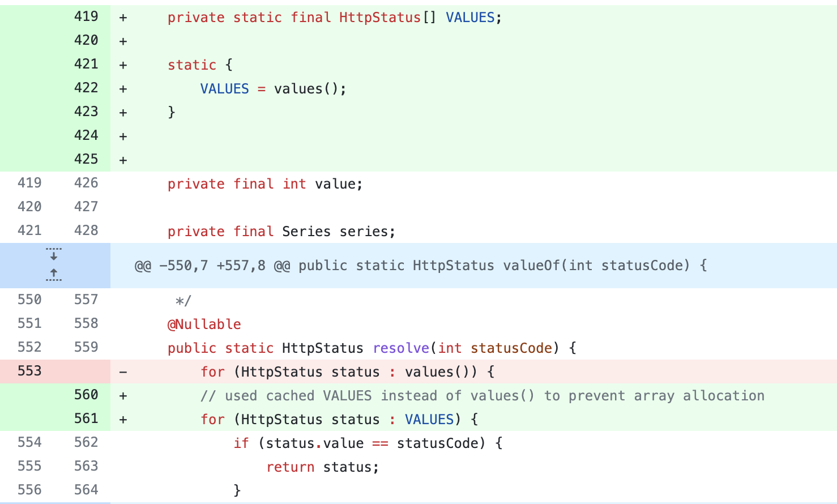Viewport: 837px width, 504px height.
Task: Click 'return status;' code line
Action: click(323, 467)
